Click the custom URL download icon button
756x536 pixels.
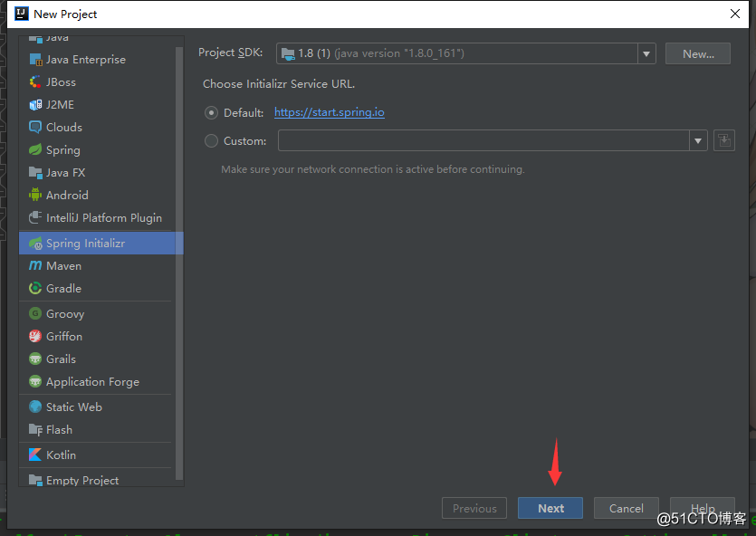pos(723,140)
